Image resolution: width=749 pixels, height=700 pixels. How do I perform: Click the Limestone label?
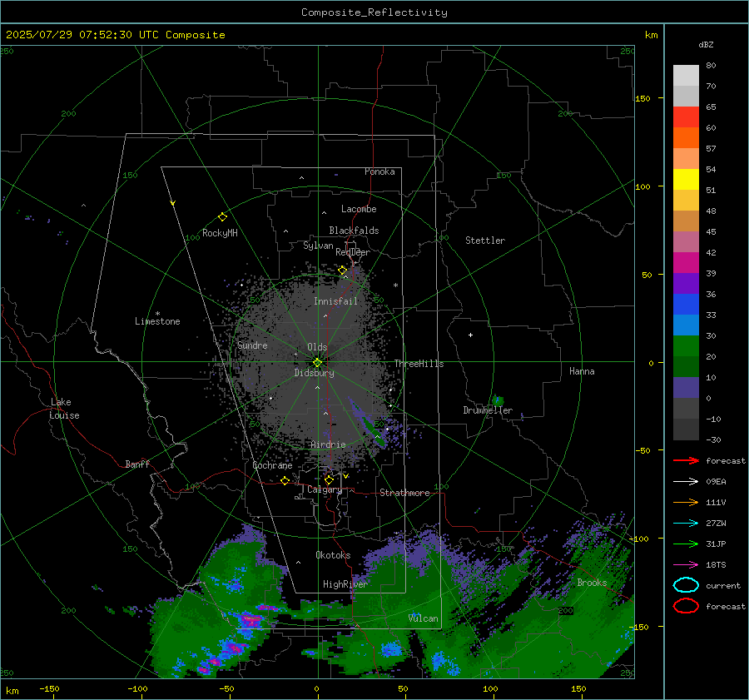pyautogui.click(x=157, y=321)
